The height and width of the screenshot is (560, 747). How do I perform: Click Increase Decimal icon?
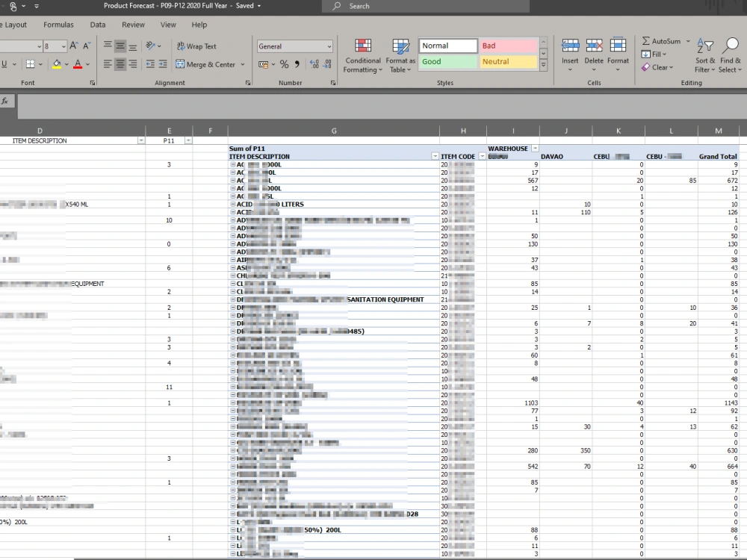(314, 63)
